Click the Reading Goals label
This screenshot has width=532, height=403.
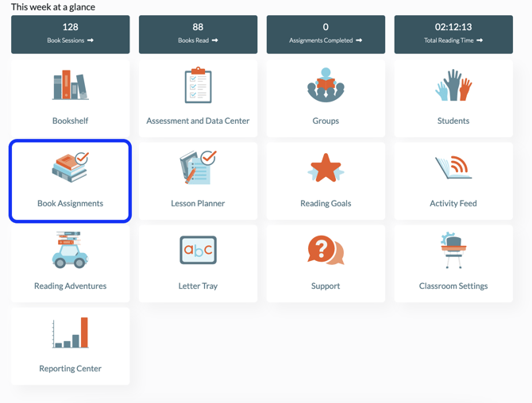[x=326, y=203]
